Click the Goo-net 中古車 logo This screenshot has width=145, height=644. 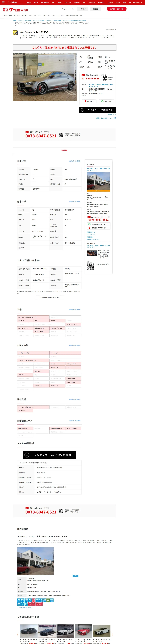(x=16, y=10)
